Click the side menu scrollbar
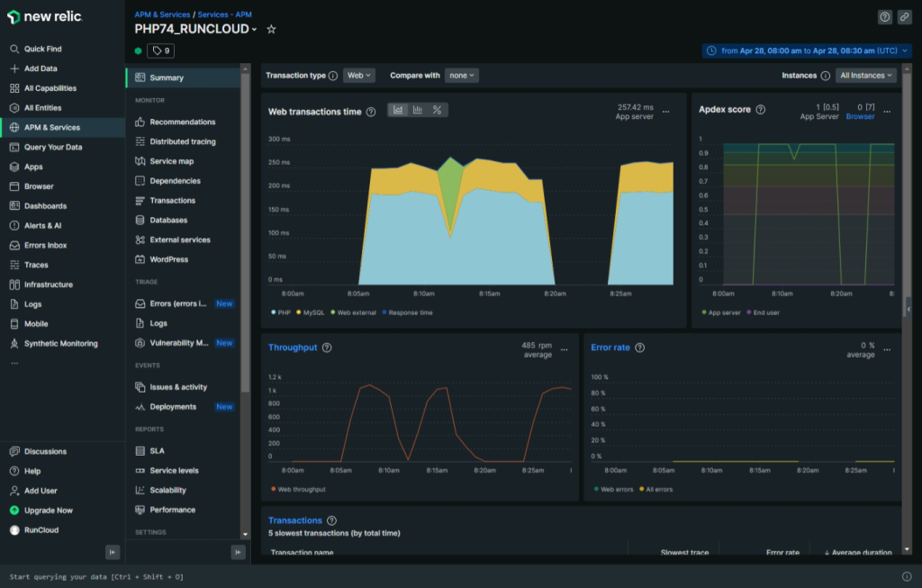The width and height of the screenshot is (922, 588). pyautogui.click(x=245, y=232)
